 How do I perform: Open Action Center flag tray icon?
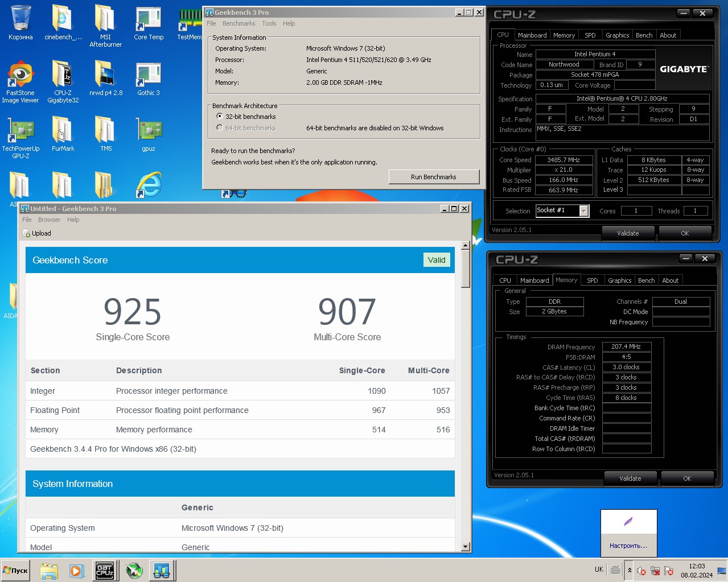pos(669,571)
